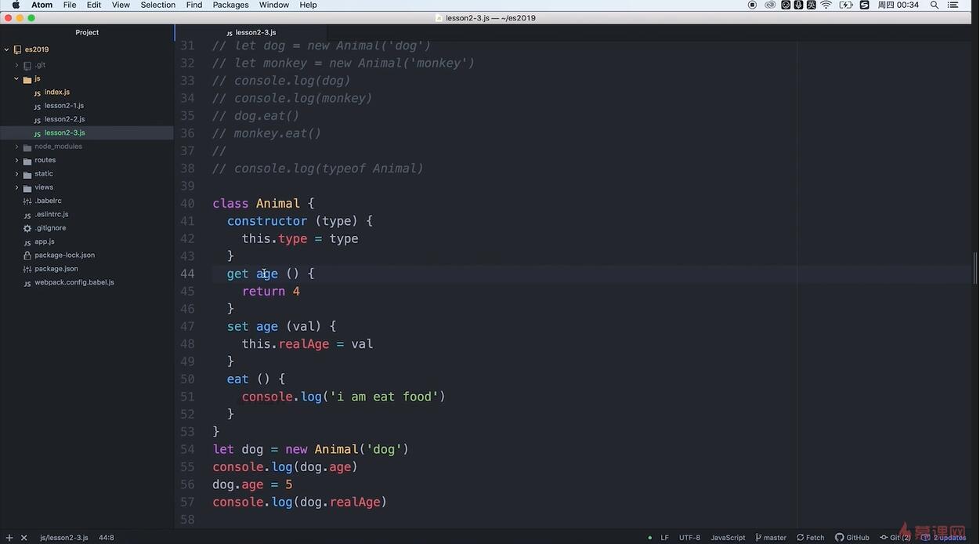Screen dimensions: 980x544
Task: Expand the routes folder
Action: [16, 160]
